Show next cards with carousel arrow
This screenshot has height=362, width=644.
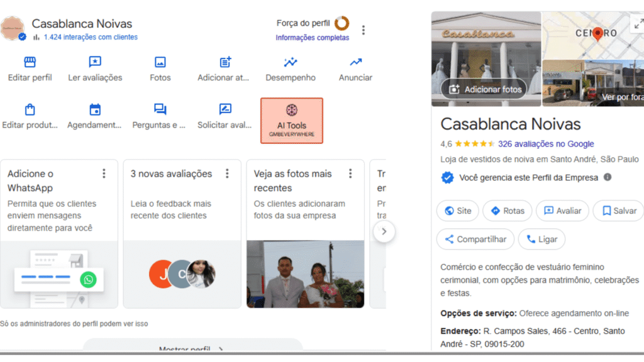coord(384,231)
